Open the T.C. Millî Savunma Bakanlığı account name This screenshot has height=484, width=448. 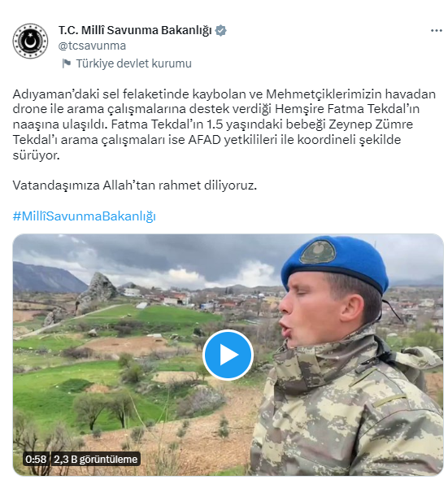(135, 30)
